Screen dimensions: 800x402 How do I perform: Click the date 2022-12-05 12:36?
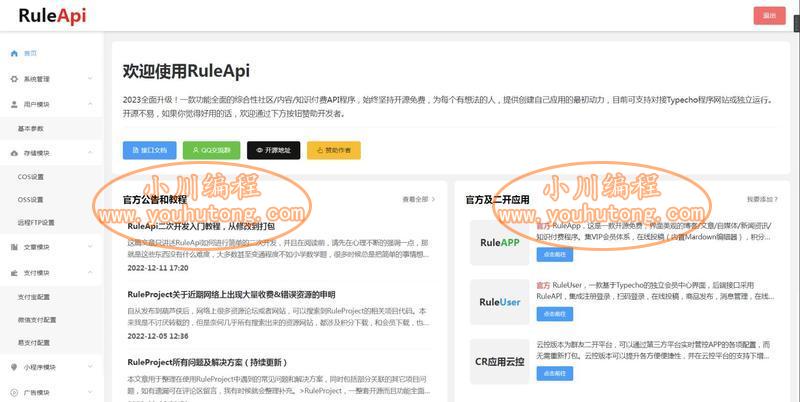(158, 336)
